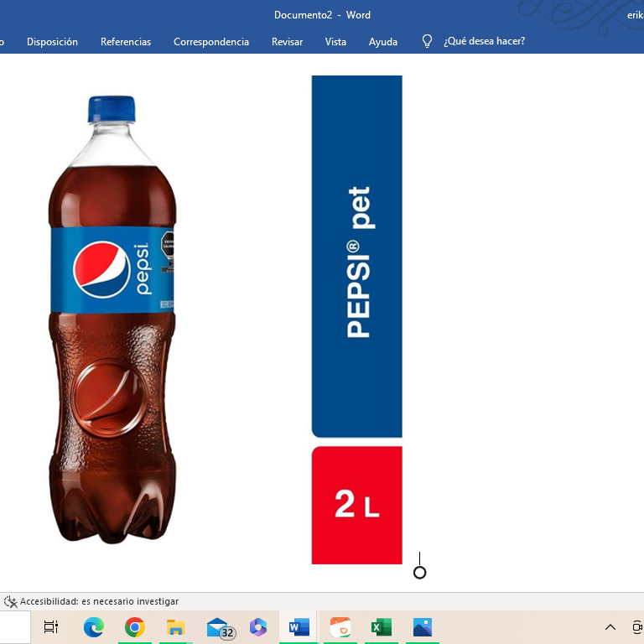
Task: Select the blue PEPSI pet label image
Action: tap(357, 257)
